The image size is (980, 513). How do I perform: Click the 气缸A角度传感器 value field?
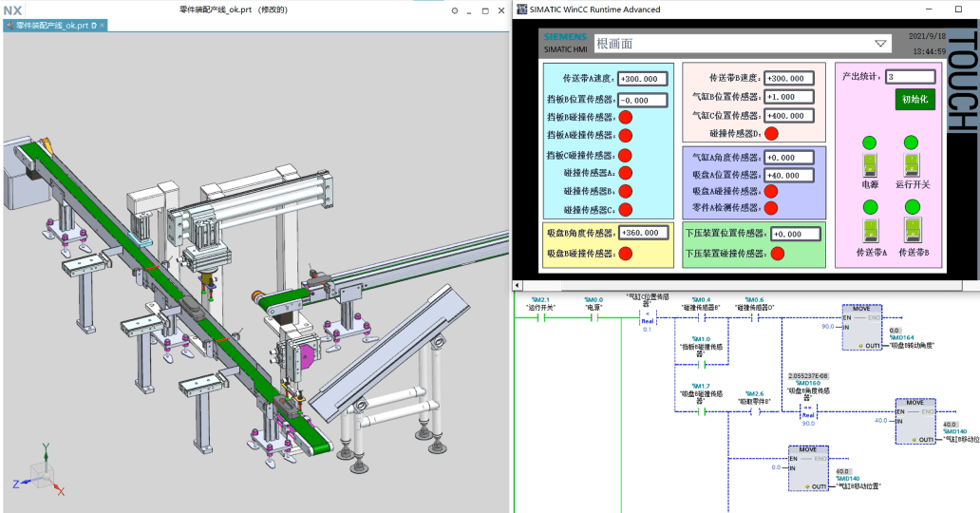click(x=789, y=158)
